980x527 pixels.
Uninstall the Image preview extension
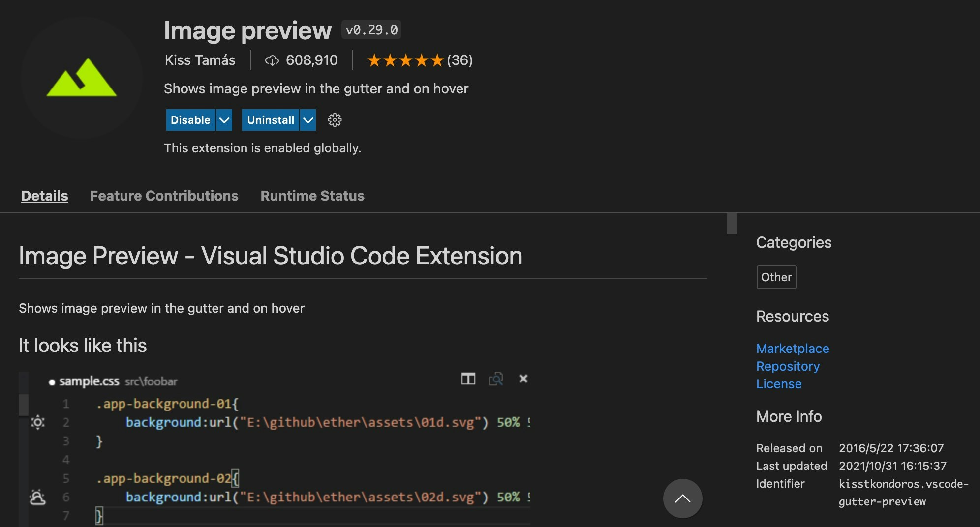271,120
